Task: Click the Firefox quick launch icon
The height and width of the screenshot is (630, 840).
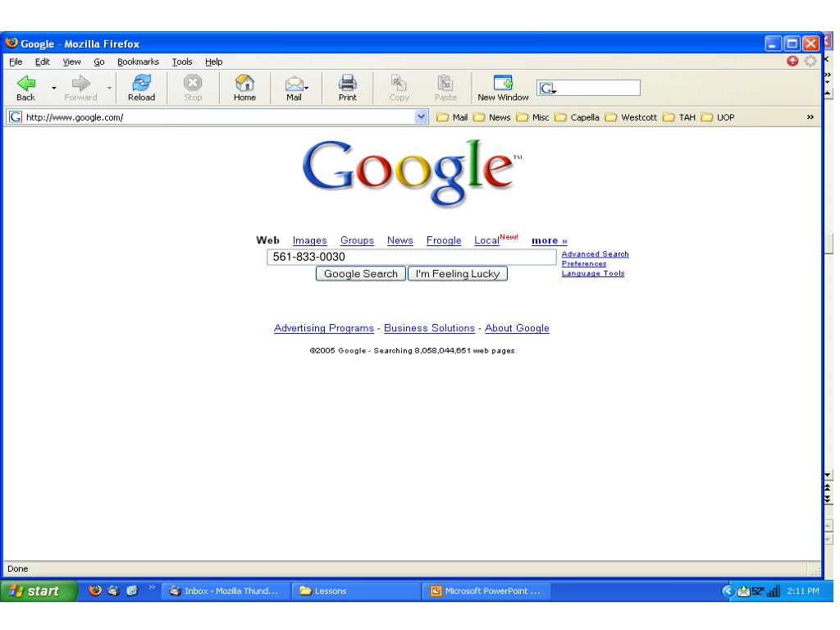Action: pyautogui.click(x=95, y=591)
